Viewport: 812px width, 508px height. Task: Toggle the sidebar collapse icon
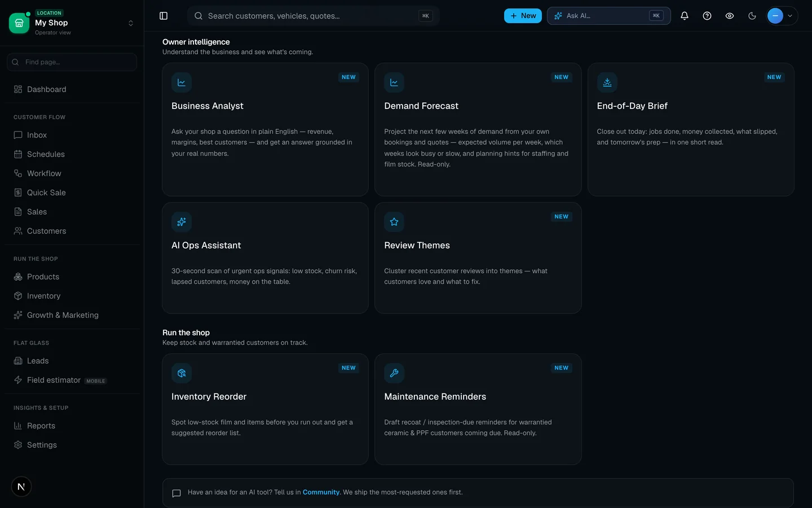tap(164, 16)
